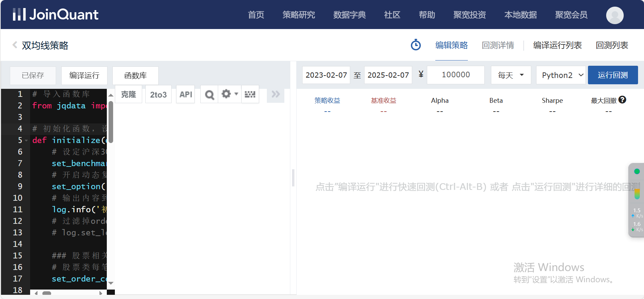
Task: Click the help icon next to 最大回撤
Action: coord(622,100)
